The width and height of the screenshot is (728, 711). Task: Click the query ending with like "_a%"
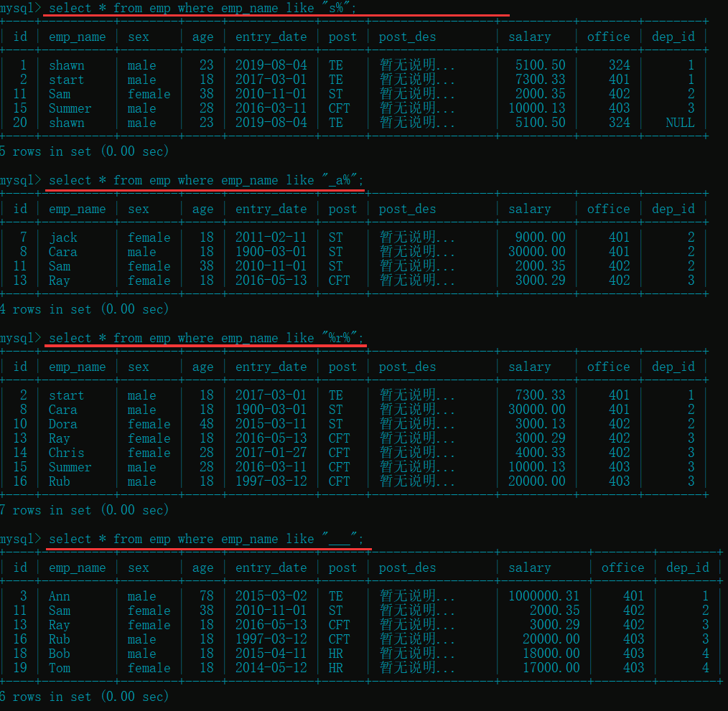coord(206,180)
